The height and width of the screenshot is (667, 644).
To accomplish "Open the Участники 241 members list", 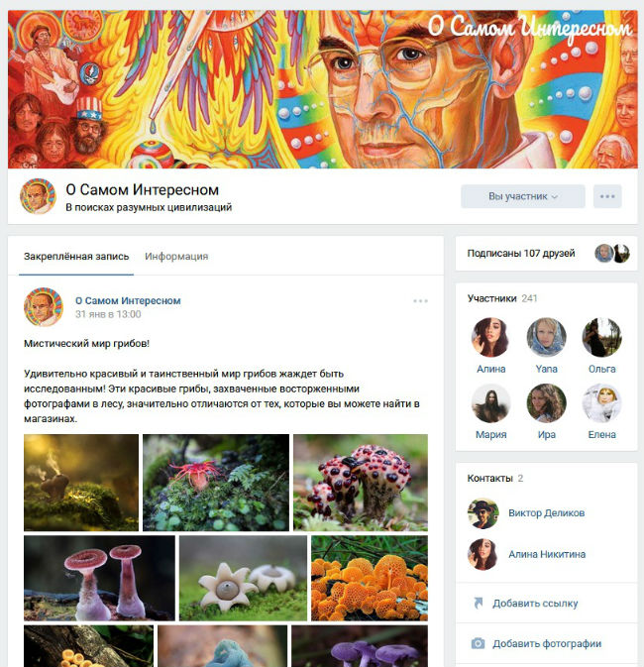I will (x=502, y=298).
